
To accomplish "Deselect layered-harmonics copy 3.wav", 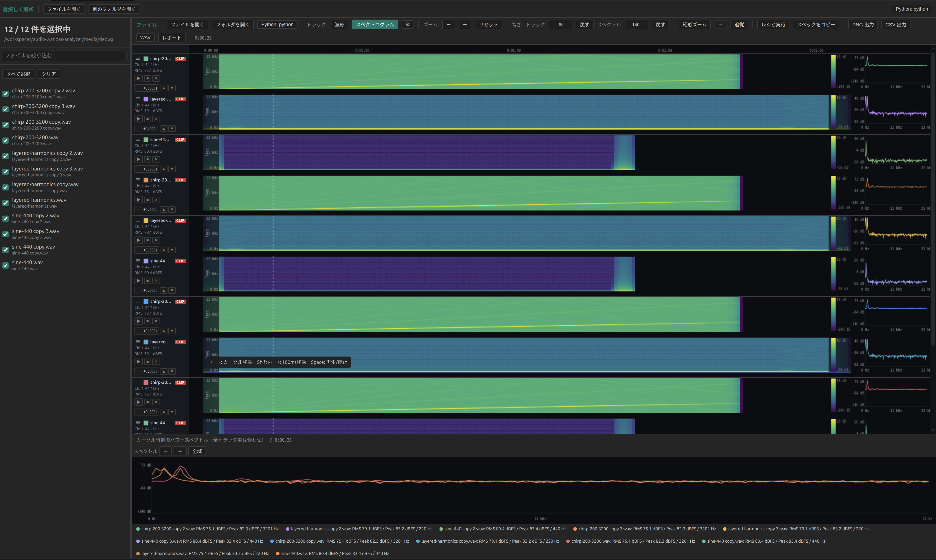I will coord(6,172).
